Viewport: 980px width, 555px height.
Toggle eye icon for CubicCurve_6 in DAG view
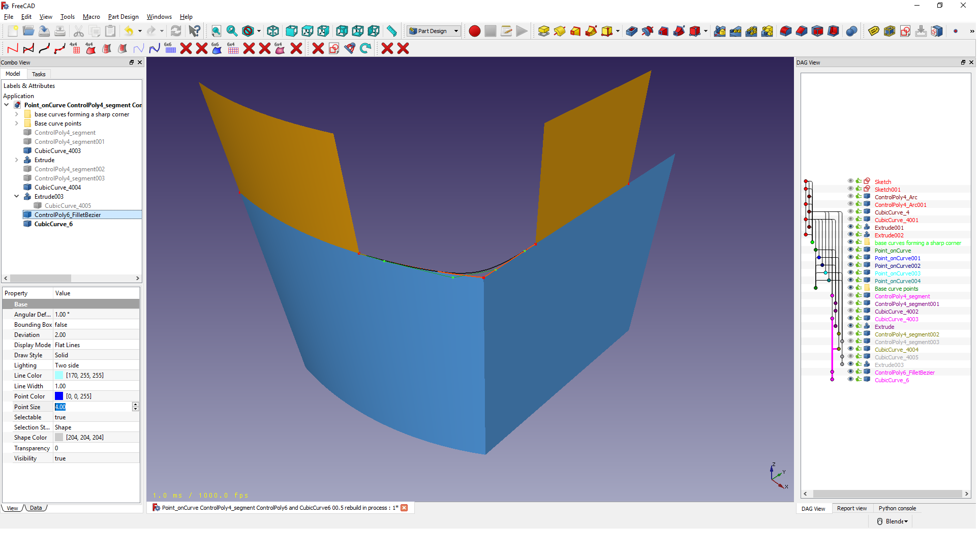click(x=850, y=380)
